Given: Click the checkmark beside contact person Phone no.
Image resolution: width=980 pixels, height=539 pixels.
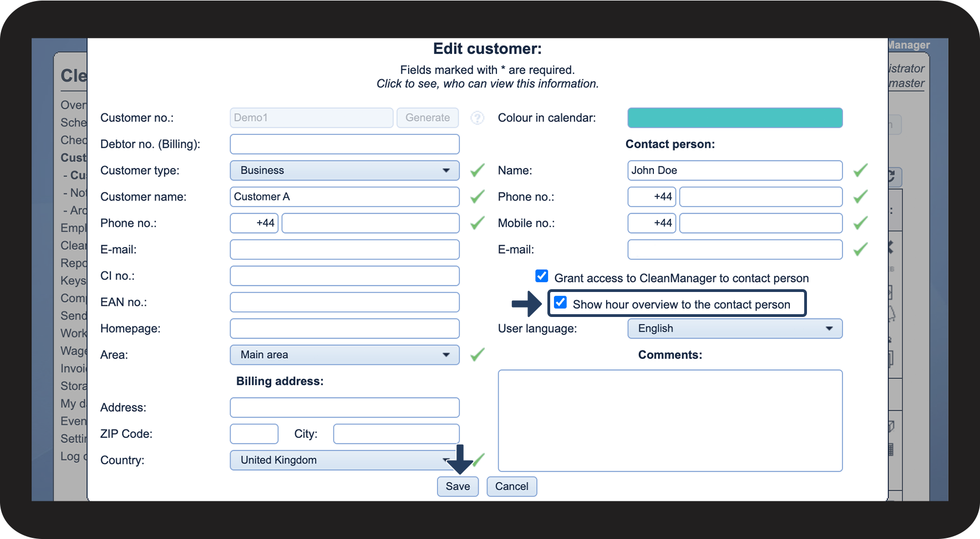Looking at the screenshot, I should click(861, 197).
